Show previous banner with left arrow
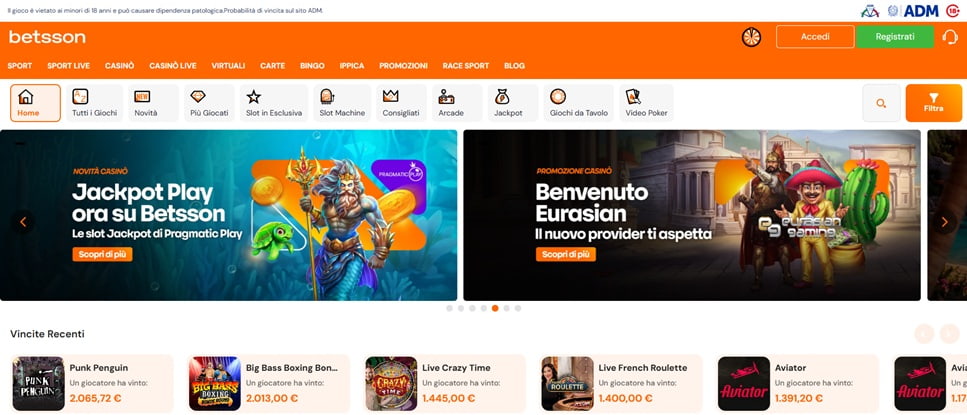Screen dimensions: 967x415 click(23, 222)
